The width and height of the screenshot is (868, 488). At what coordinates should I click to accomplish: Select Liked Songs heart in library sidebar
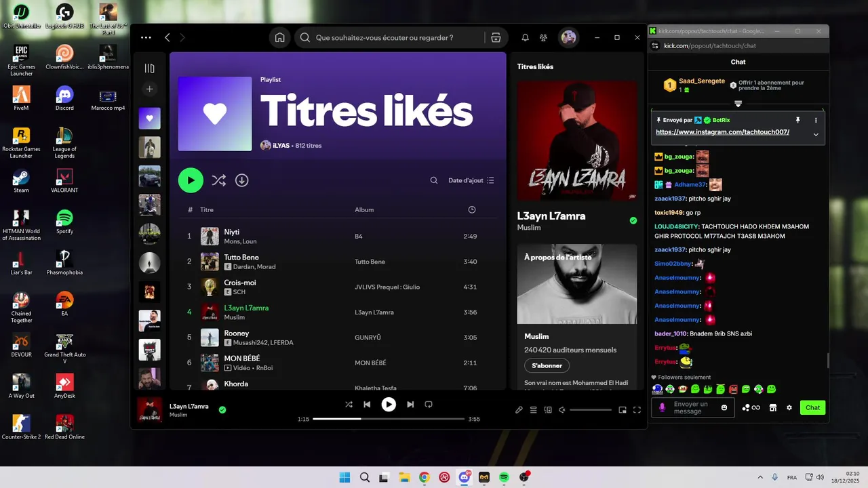(x=149, y=118)
